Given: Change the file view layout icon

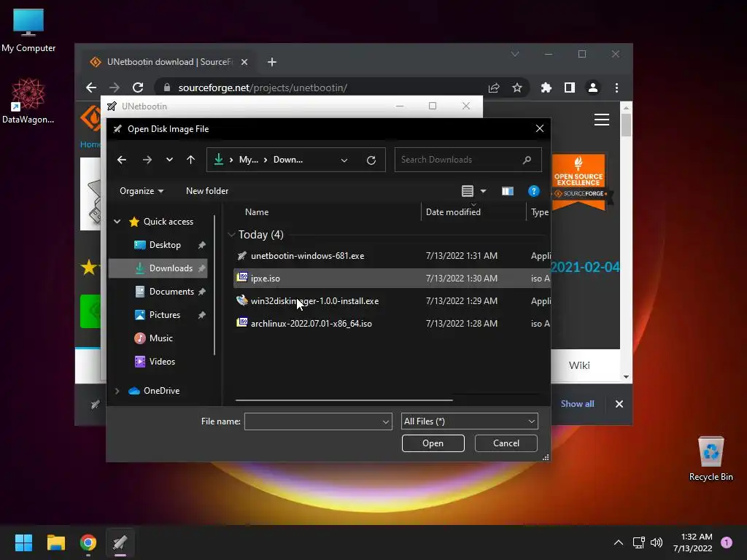Looking at the screenshot, I should pyautogui.click(x=468, y=191).
